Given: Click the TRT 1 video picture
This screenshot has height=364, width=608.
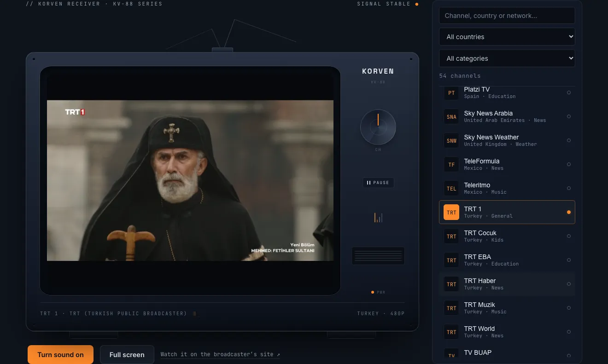Looking at the screenshot, I should pyautogui.click(x=190, y=180).
